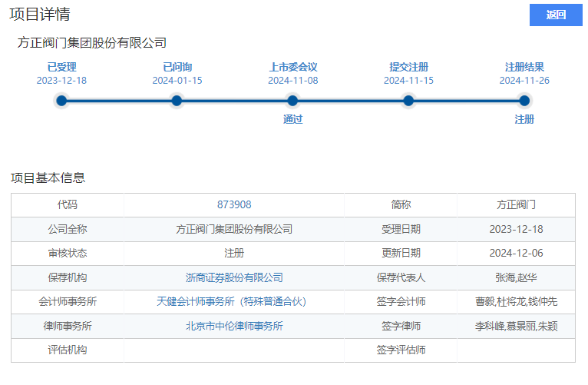Click the 保荐代表人 label cell
The height and width of the screenshot is (385, 588).
tap(401, 277)
